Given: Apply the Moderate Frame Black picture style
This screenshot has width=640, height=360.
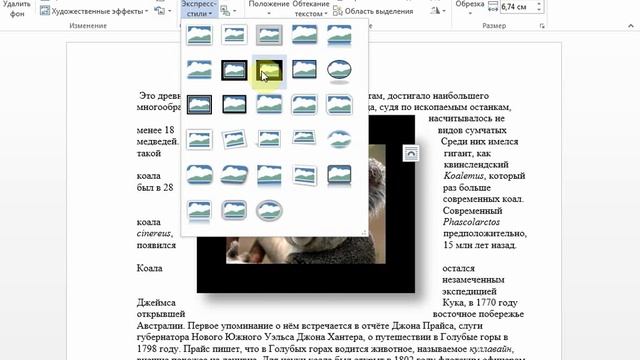Looking at the screenshot, I should [234, 104].
